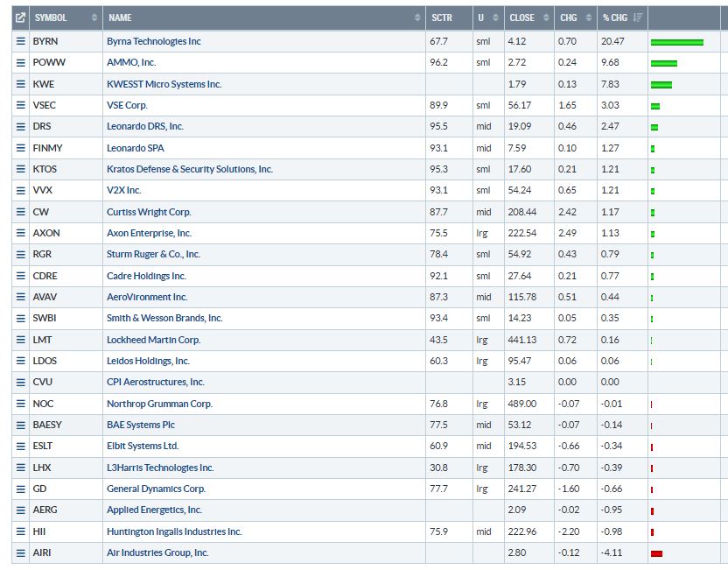Open row menu for NOC
This screenshot has width=728, height=570.
point(20,404)
